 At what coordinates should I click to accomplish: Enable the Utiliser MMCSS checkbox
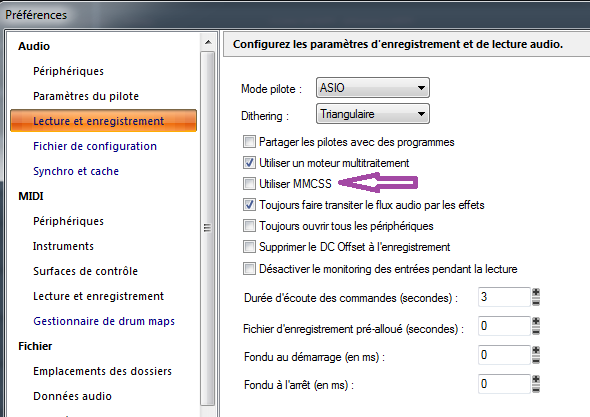coord(249,184)
